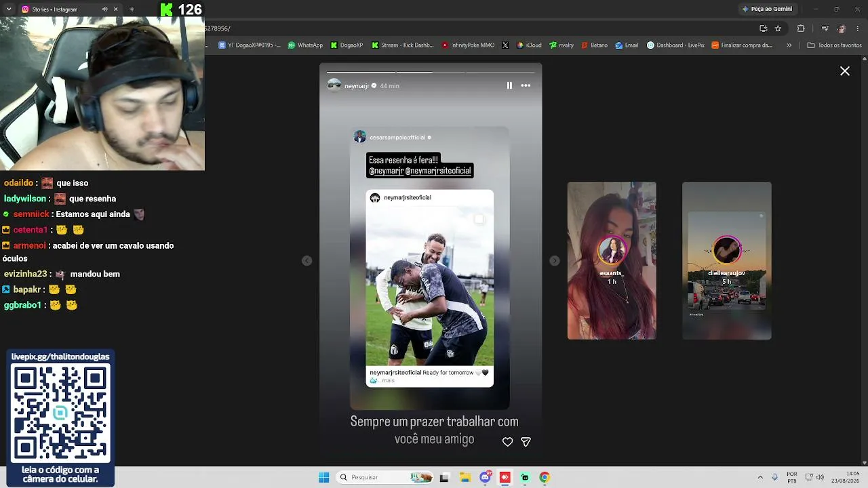Open the red app icon on taskbar

tap(505, 477)
